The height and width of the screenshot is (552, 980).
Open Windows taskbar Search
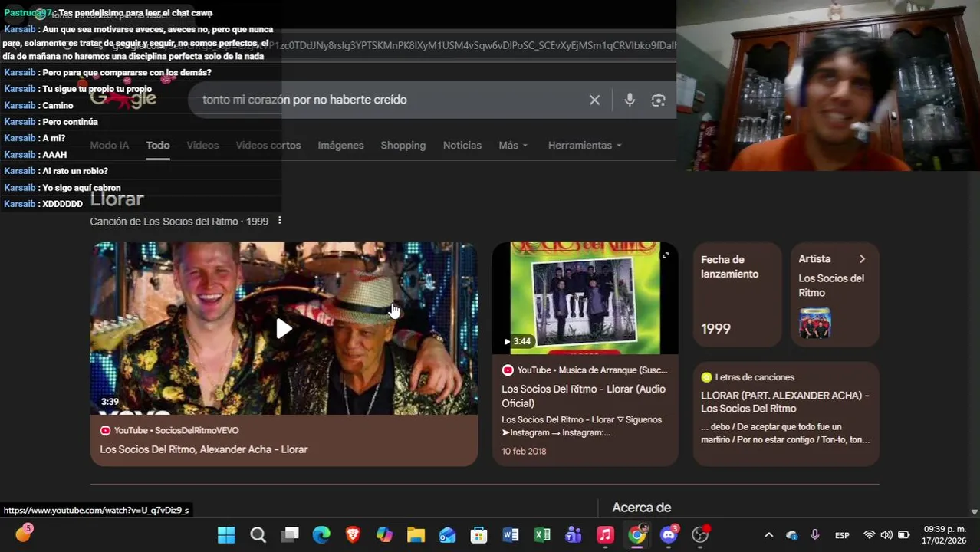pos(258,534)
